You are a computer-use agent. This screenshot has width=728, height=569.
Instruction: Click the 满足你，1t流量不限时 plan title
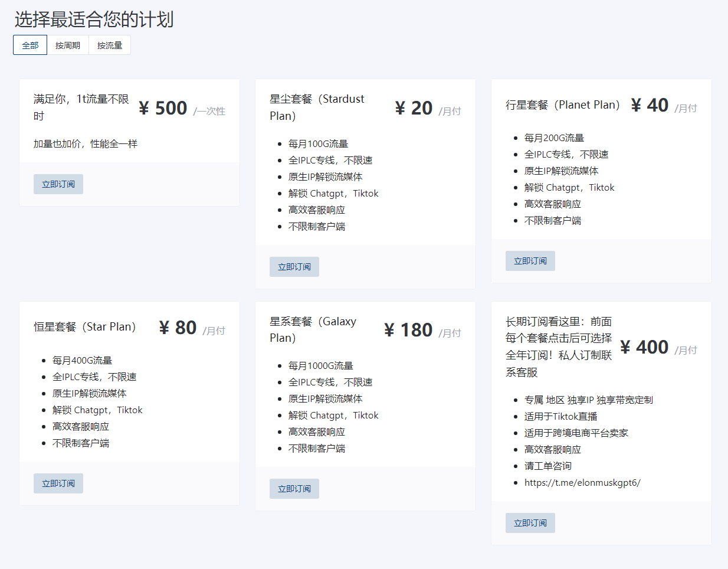tap(81, 107)
